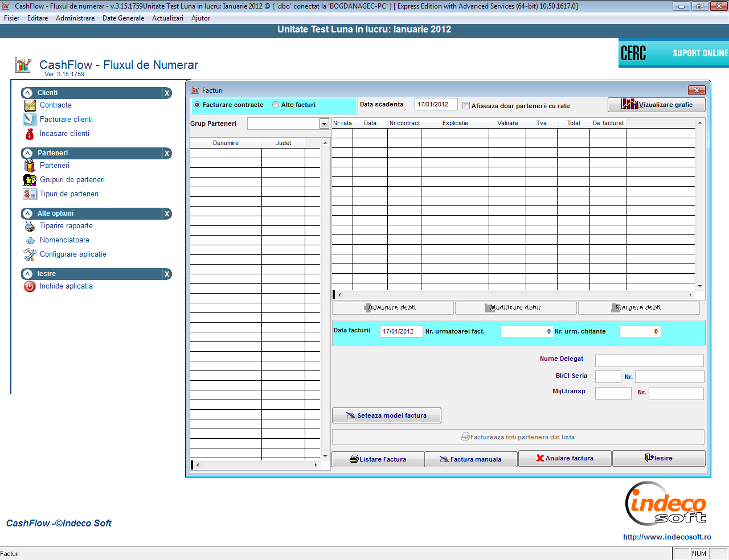
Task: Collapse the Alte optiuni section chevron
Action: coord(27,213)
